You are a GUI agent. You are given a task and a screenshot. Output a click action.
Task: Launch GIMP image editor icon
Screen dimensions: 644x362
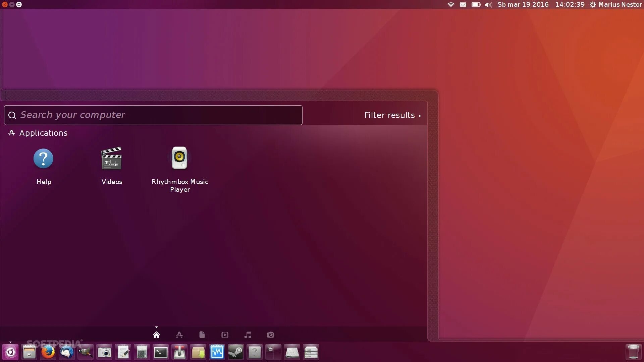(x=86, y=352)
